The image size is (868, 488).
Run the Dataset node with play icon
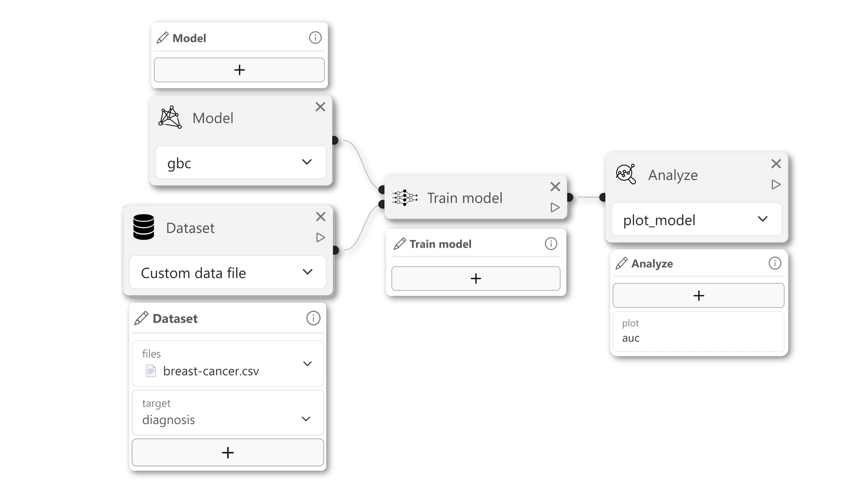coord(320,237)
